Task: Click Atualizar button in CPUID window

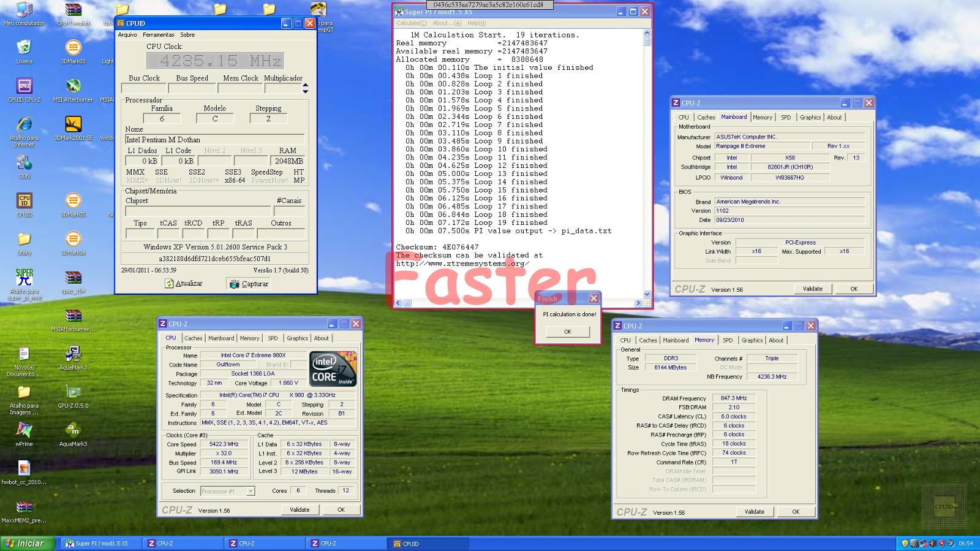Action: [184, 283]
